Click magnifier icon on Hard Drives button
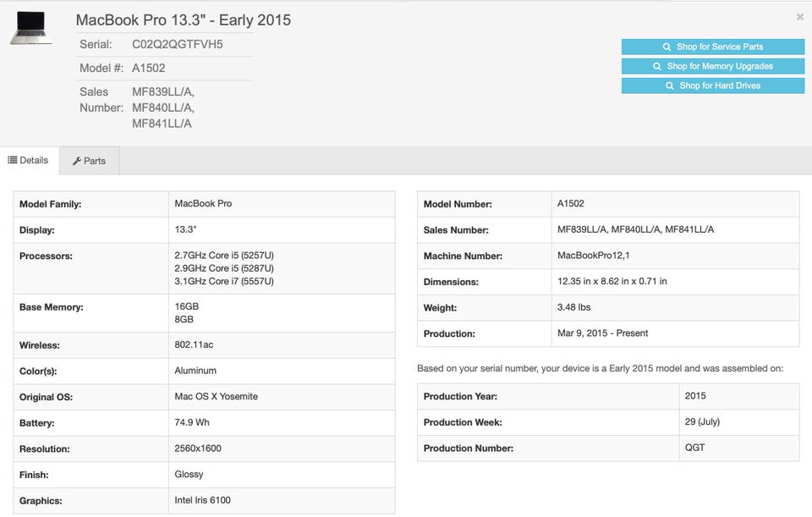 tap(670, 85)
